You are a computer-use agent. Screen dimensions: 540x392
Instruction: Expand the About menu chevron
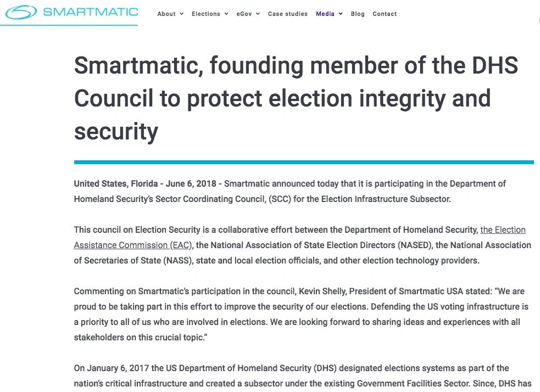(181, 14)
